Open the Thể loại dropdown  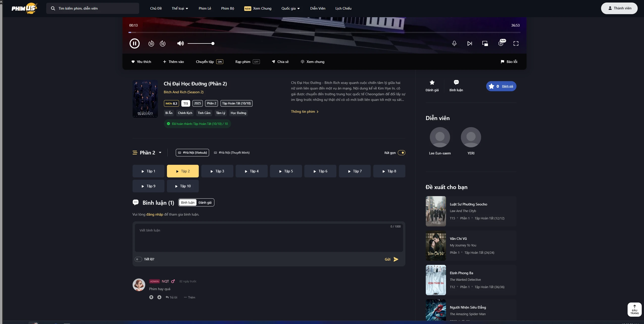point(180,8)
